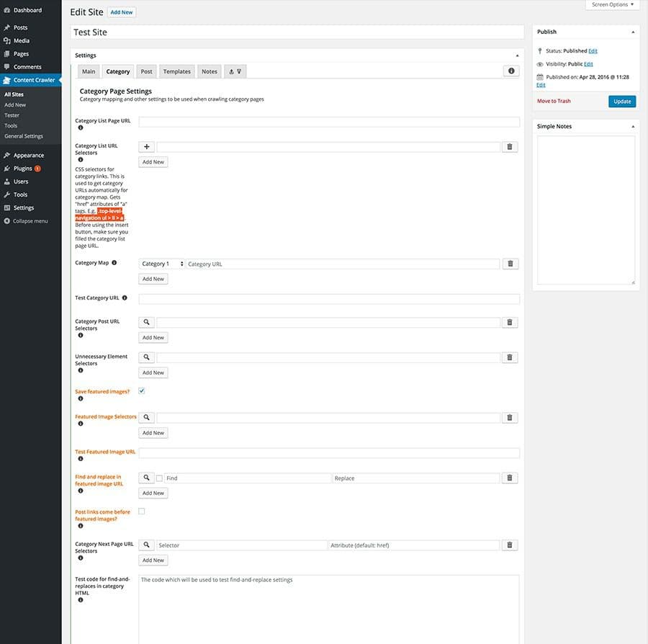The image size is (648, 644).
Task: Delete the Category Next Page URL Selectors row
Action: tap(510, 545)
